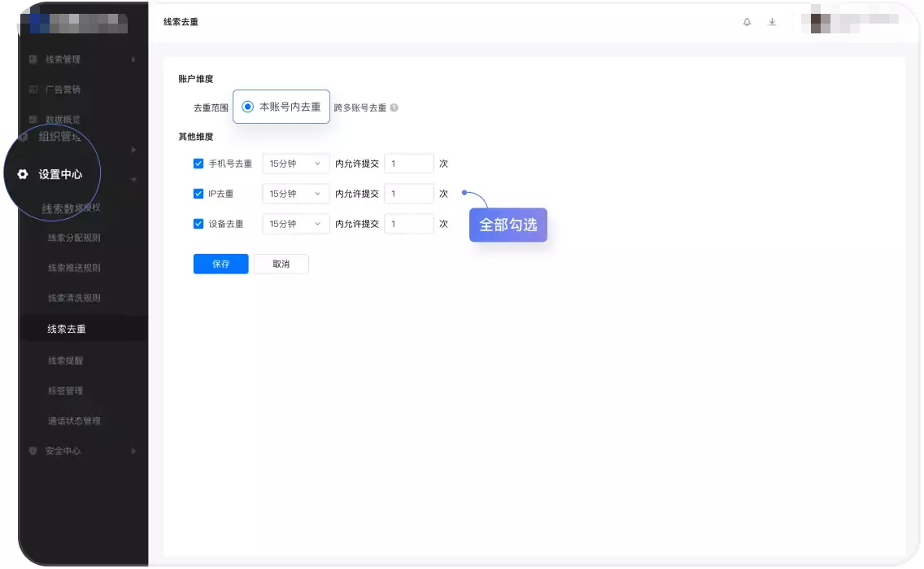Click the help icon next to 跨多账号去重
Viewport: 924px width, 569px height.
click(x=394, y=107)
